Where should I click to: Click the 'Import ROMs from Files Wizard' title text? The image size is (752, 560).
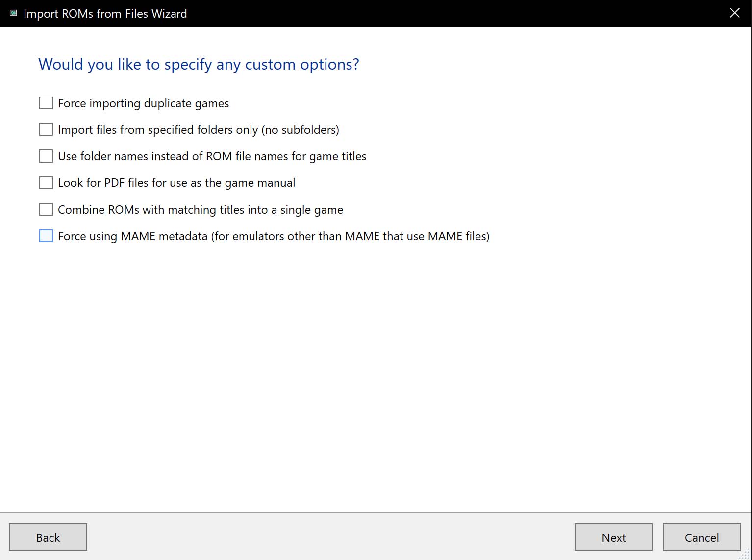(105, 14)
